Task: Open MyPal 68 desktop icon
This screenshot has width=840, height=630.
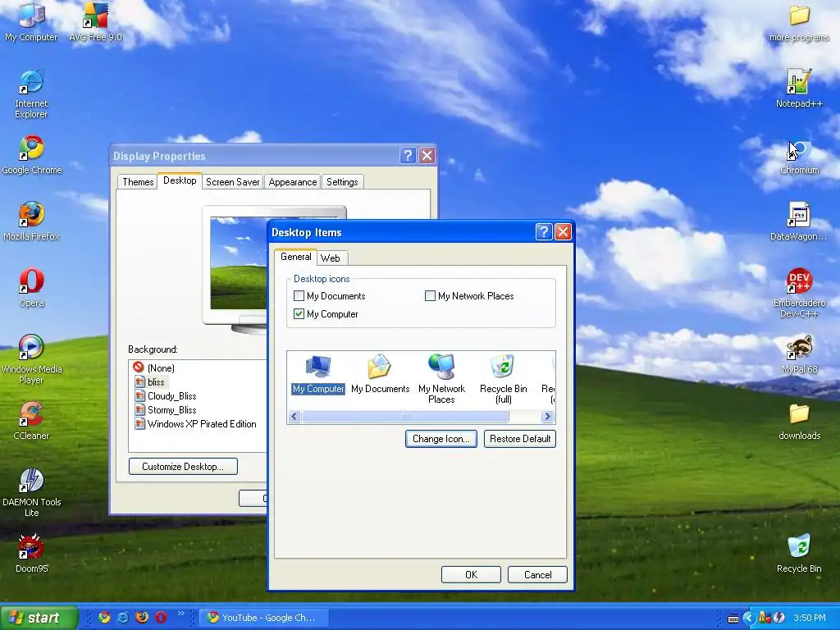Action: 799,354
